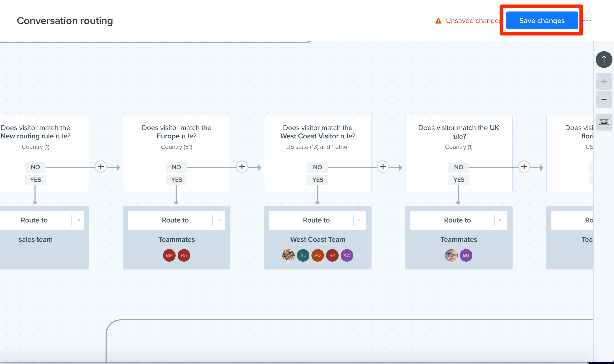Click BG avatar under UK teammates
Image resolution: width=614 pixels, height=364 pixels.
pos(466,255)
